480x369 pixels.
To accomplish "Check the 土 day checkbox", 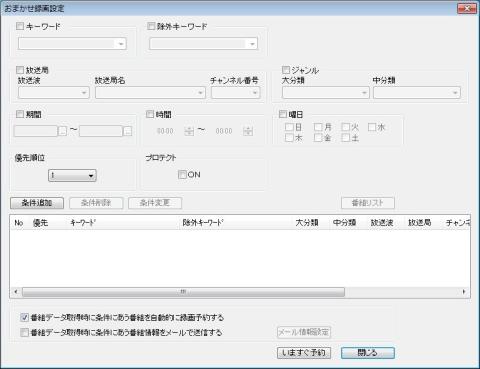I will tap(346, 138).
